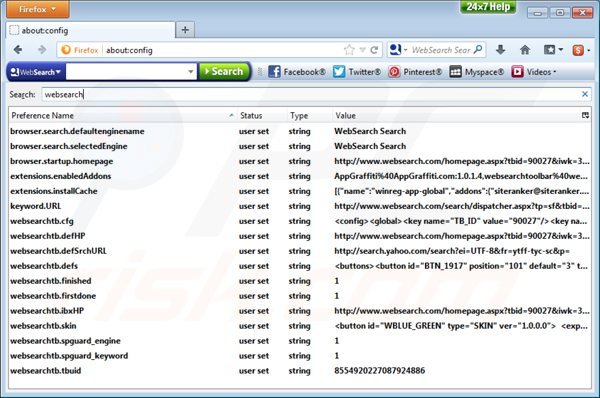This screenshot has height=398, width=600.
Task: Select websearchtb.ibxHP preference row
Action: [300, 311]
